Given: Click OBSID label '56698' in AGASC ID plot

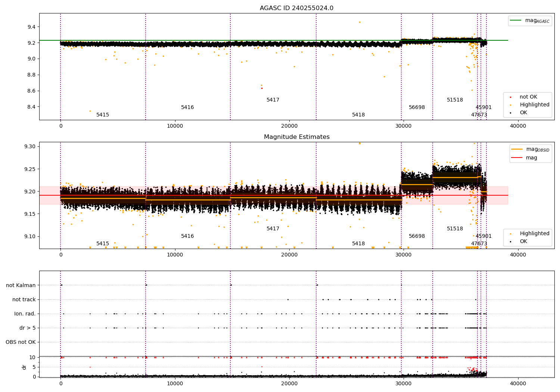Looking at the screenshot, I should 417,108.
